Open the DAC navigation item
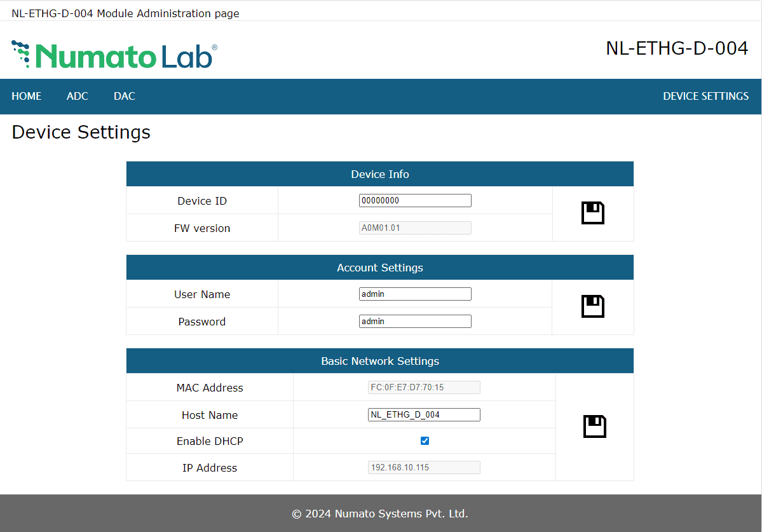762x532 pixels. point(125,96)
